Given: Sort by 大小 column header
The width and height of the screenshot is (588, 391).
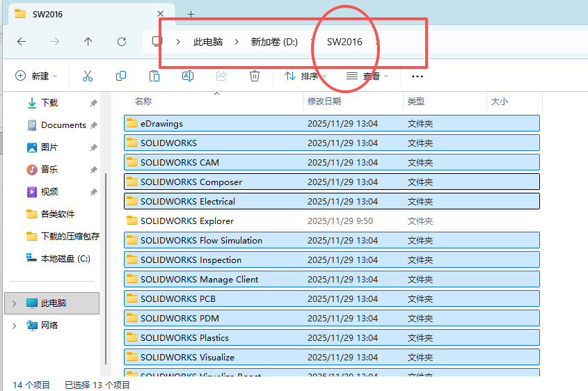Looking at the screenshot, I should pos(499,101).
